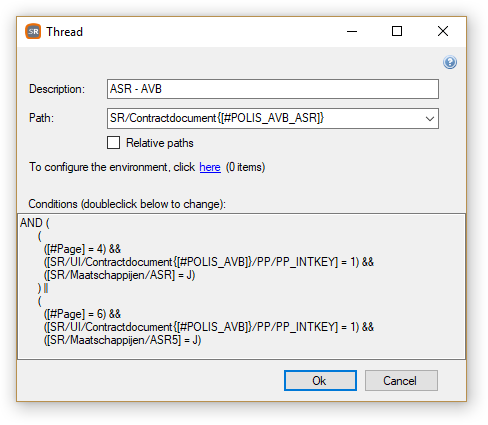Image resolution: width=488 pixels, height=425 pixels.
Task: Select the first PP_INTKEY = 1 condition line
Action: [x=209, y=262]
